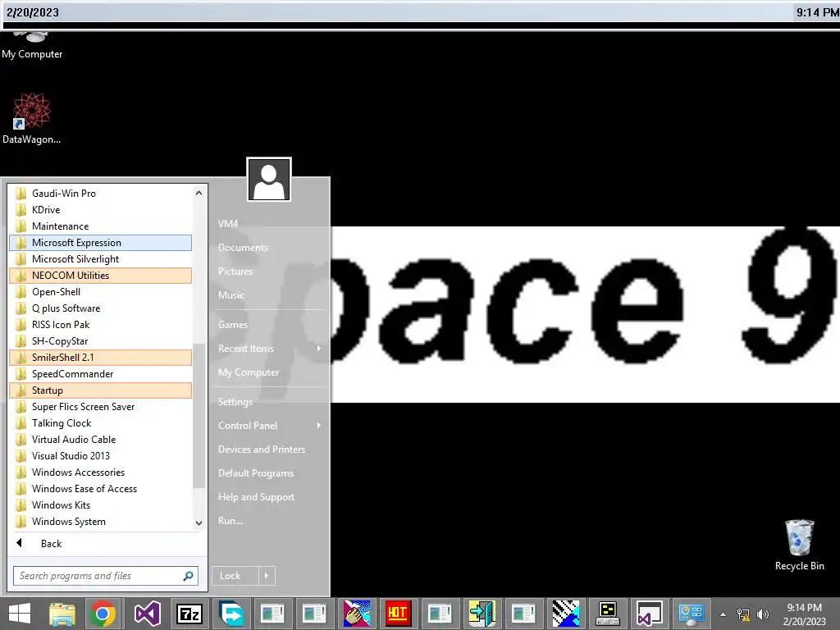840x630 pixels.
Task: Open the Windows Start button
Action: [x=20, y=614]
